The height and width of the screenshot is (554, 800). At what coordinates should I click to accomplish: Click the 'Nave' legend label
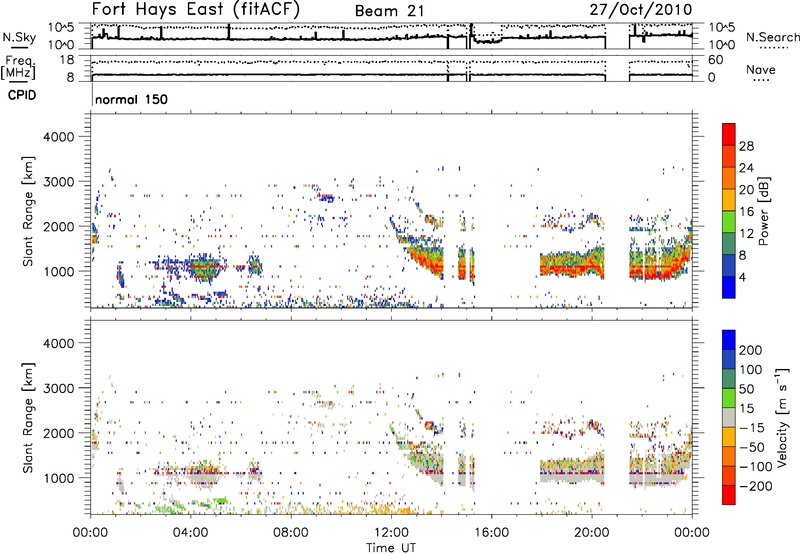(761, 70)
